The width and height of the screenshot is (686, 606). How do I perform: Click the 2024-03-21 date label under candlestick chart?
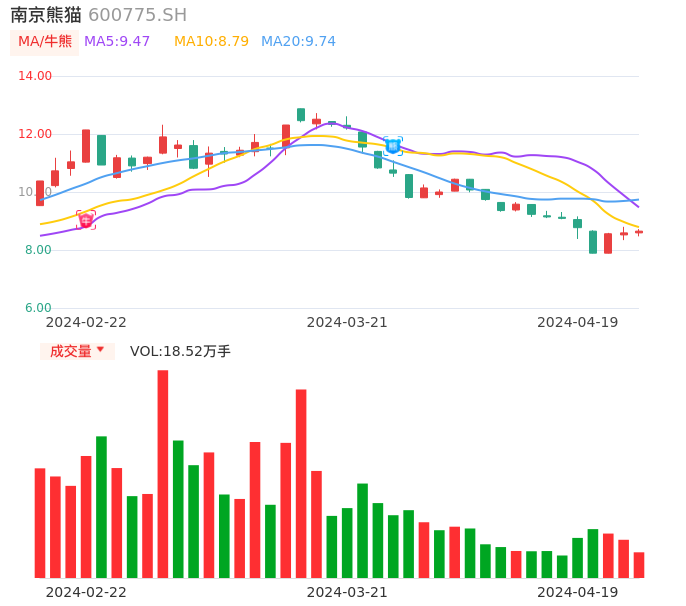coord(347,322)
